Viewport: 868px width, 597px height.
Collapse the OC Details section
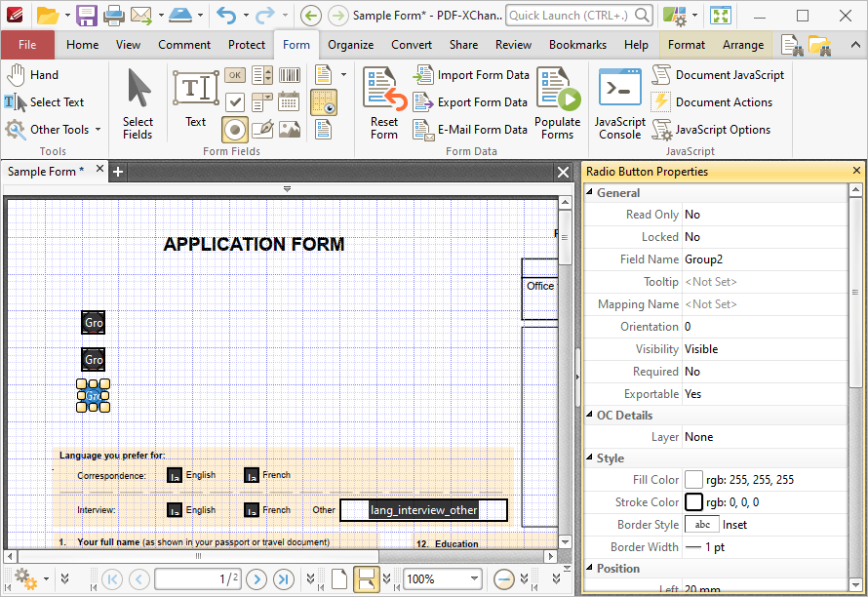(x=589, y=415)
